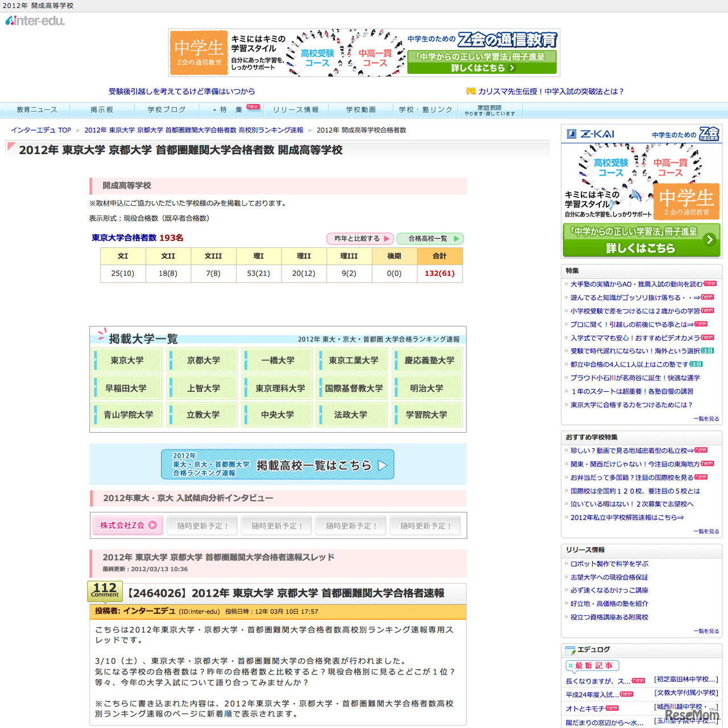Select the 一橋大学 university button

(278, 361)
